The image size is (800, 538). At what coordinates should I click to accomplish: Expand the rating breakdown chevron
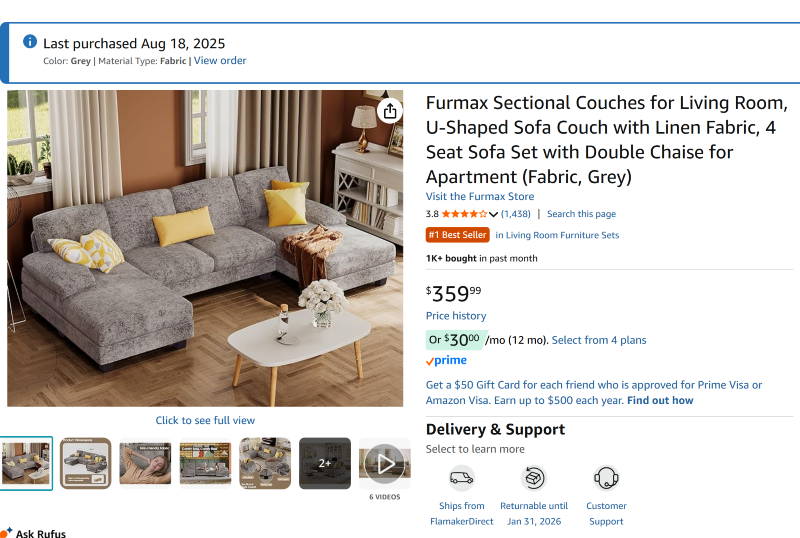pyautogui.click(x=493, y=214)
